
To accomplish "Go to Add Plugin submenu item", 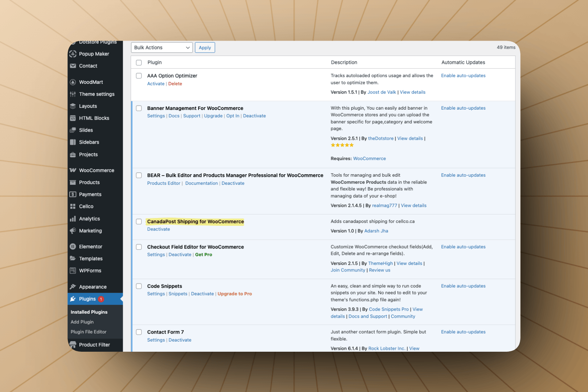I will tap(82, 322).
